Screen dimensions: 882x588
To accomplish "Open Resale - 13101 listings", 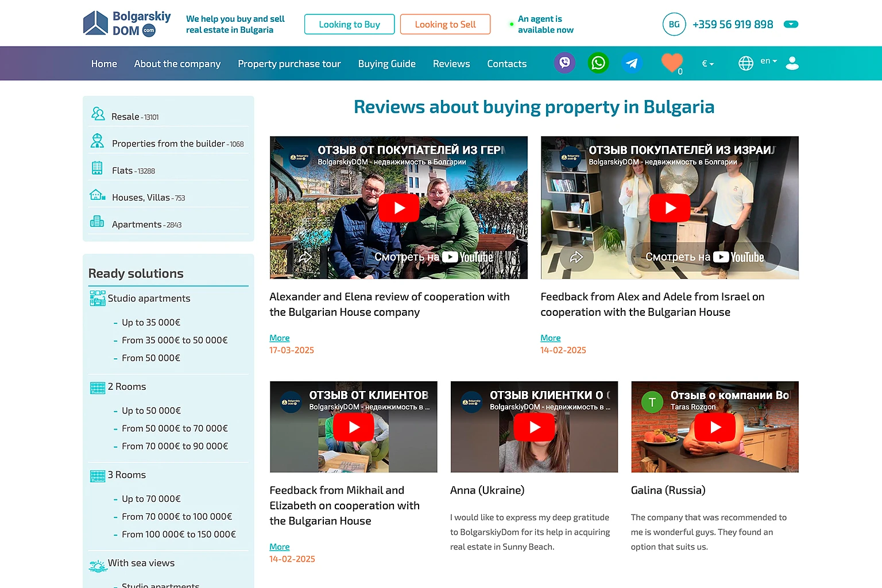I will click(x=135, y=117).
